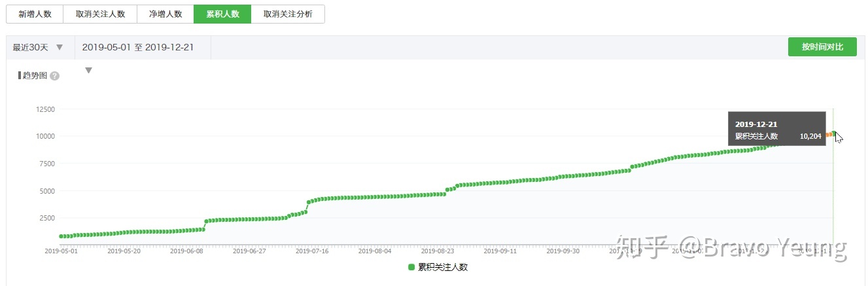
Task: Click the first data point at 2019-05-01
Action: pyautogui.click(x=61, y=236)
